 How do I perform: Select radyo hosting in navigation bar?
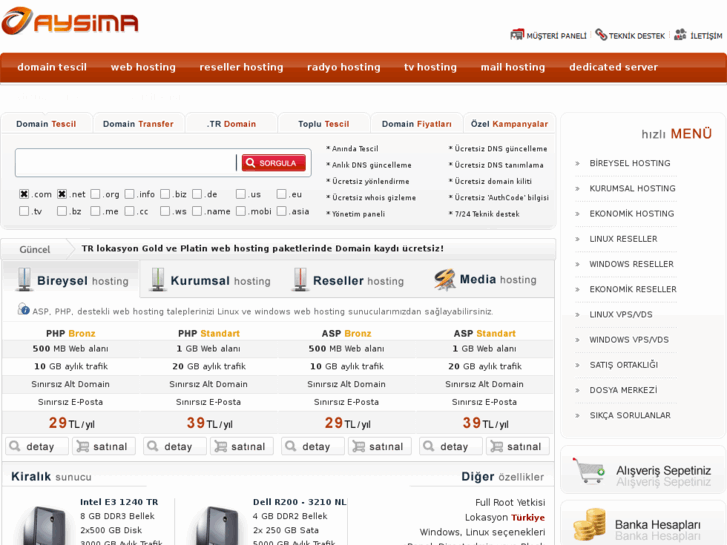click(x=344, y=67)
